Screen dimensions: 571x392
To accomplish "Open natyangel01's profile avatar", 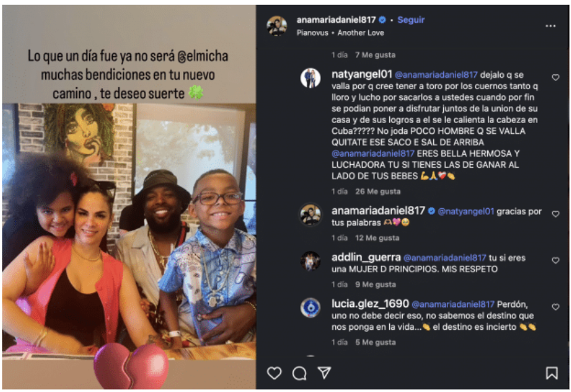I will 310,78.
